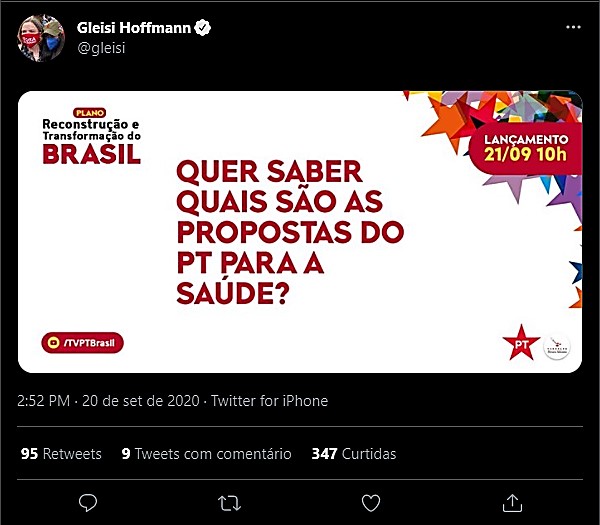
Task: Open the Twitter for iPhone source link
Action: pos(269,401)
